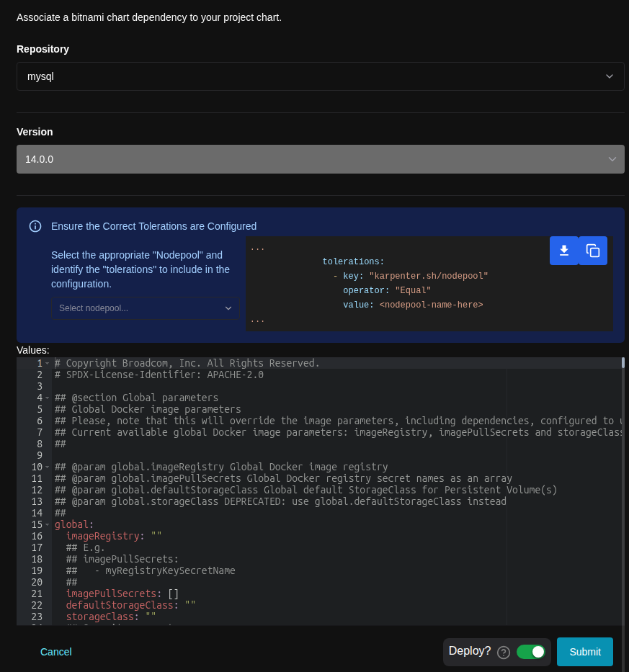Click the myRegistryKeySecretName comment line
Viewport: 629px width, 672px height.
tap(151, 571)
